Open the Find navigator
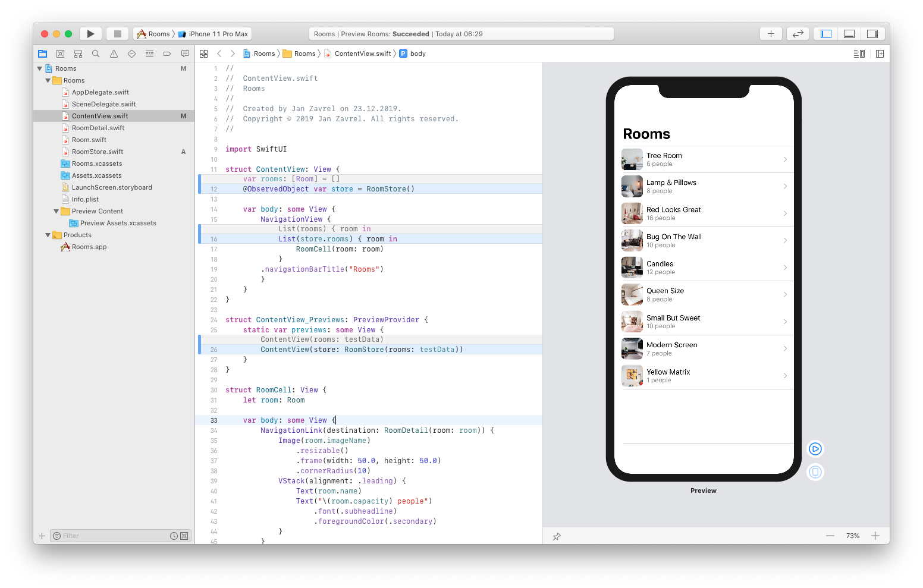Viewport: 923px width, 588px height. pos(96,54)
